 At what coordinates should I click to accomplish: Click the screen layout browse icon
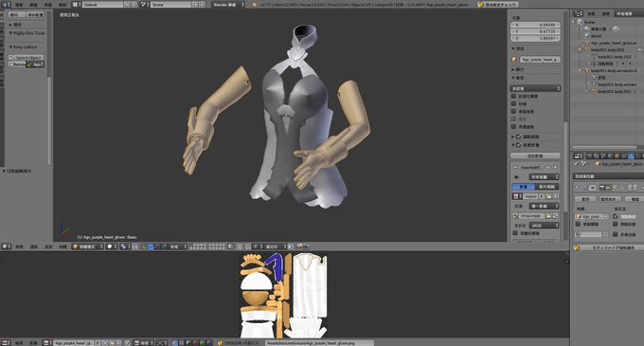77,5
